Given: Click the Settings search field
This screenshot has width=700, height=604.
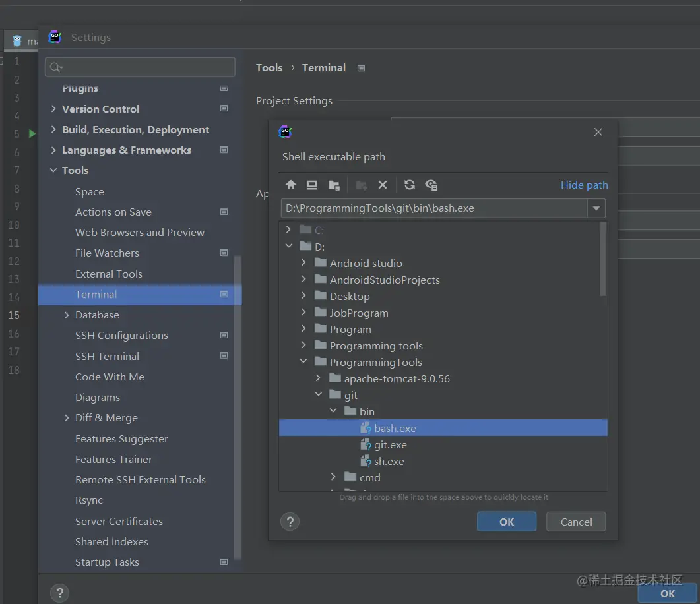Looking at the screenshot, I should pos(140,67).
